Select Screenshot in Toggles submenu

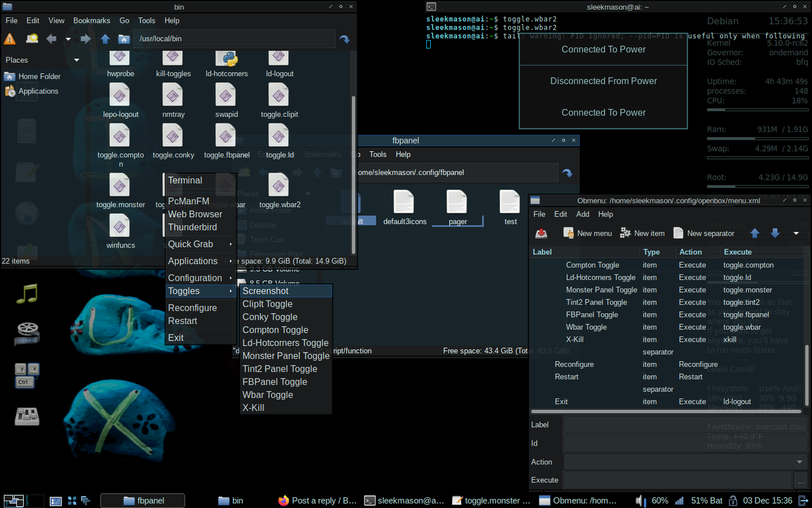click(285, 291)
